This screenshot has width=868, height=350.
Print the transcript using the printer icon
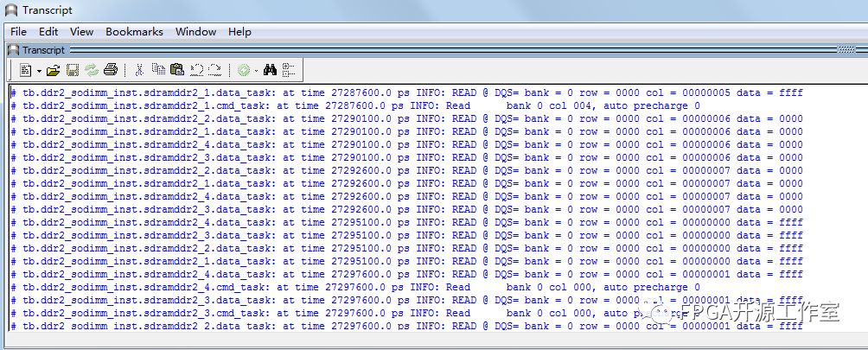click(x=111, y=70)
